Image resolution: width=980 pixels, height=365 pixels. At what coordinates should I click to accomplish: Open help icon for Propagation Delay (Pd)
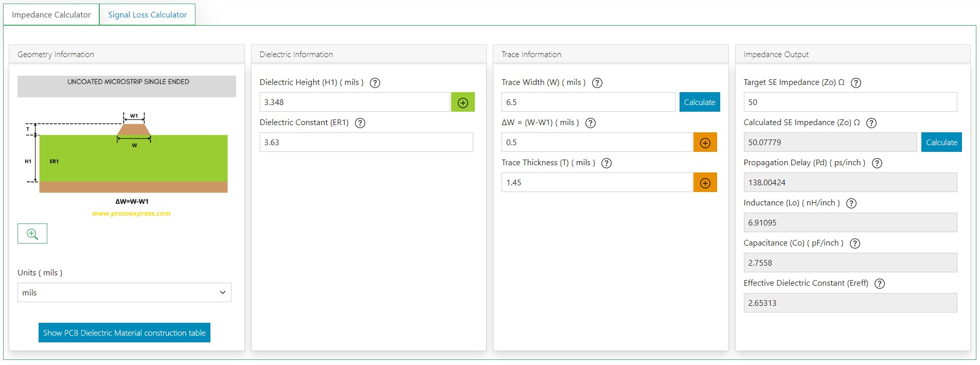(x=877, y=163)
